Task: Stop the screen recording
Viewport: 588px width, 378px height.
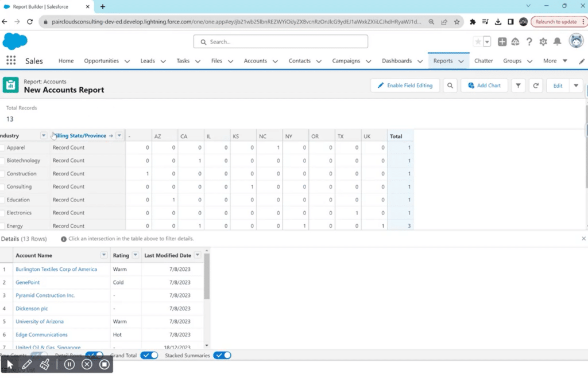Action: [105, 364]
